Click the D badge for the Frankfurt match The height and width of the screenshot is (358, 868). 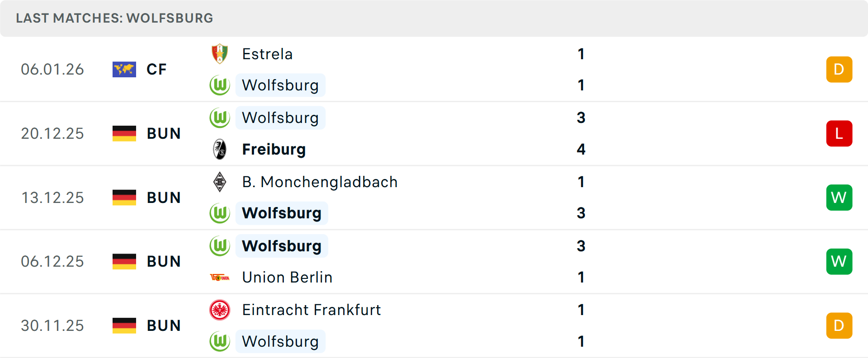[839, 325]
